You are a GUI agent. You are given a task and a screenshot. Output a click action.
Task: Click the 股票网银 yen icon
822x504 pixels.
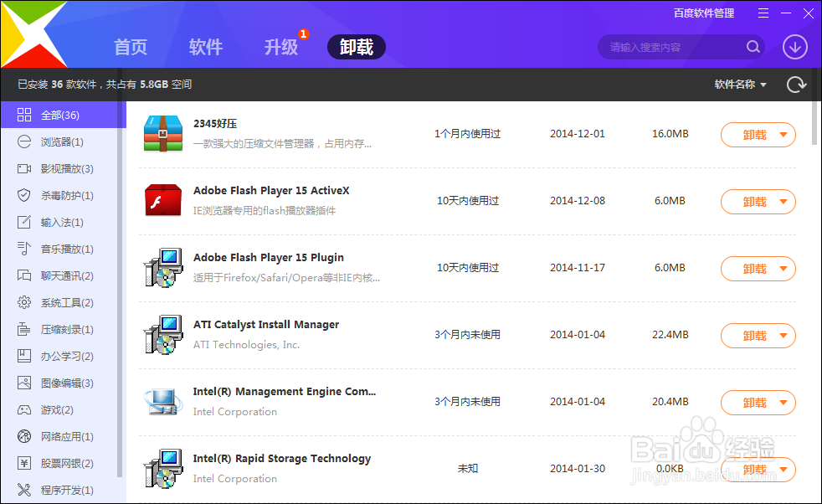pyautogui.click(x=24, y=463)
